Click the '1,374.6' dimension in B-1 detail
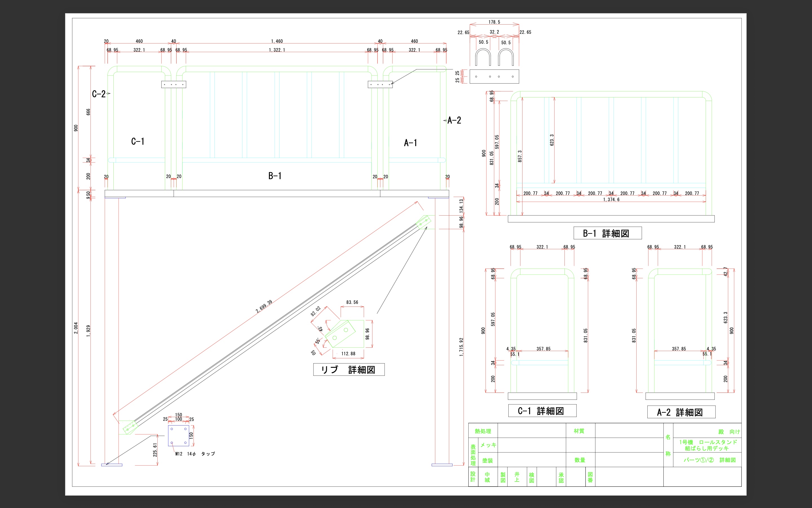 (x=611, y=200)
